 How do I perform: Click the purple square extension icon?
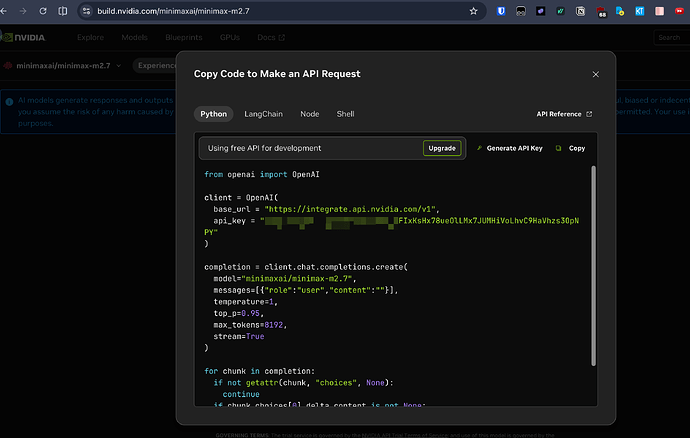540,11
